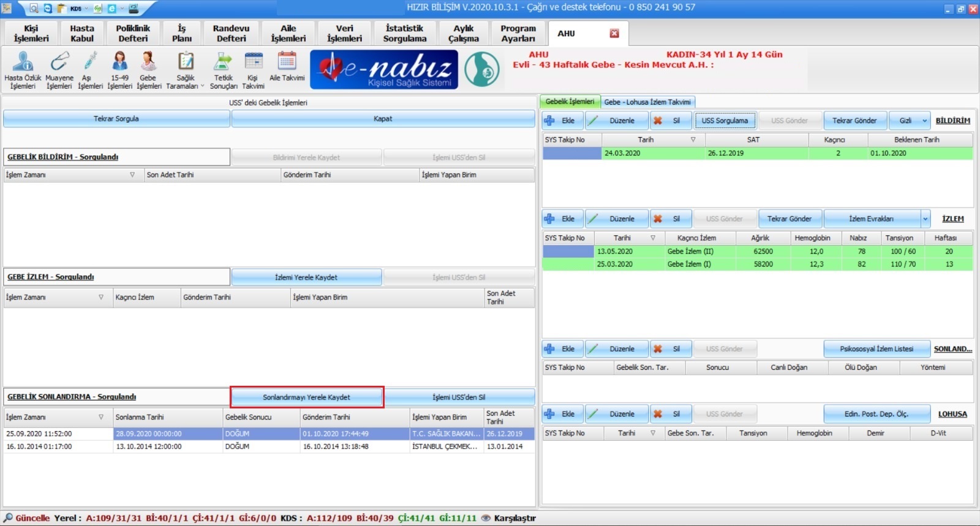Open the KDS dropdown in title bar
This screenshot has height=526, width=980.
(x=87, y=9)
